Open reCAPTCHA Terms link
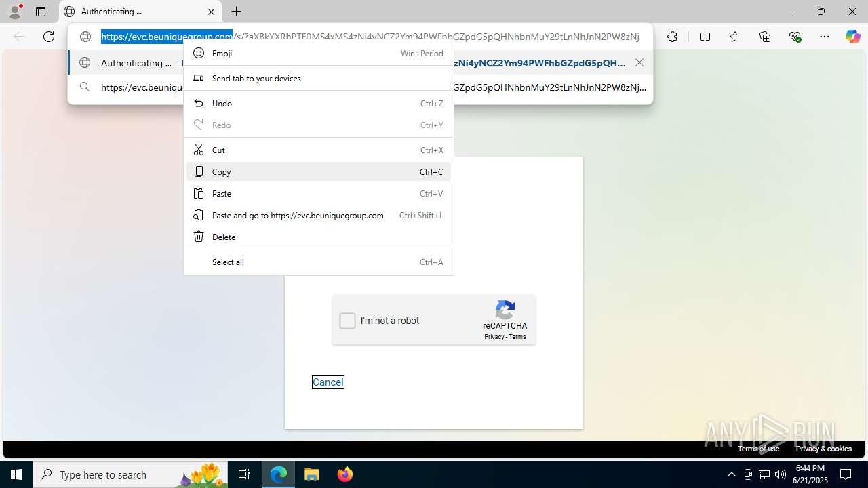This screenshot has height=488, width=868. coord(517,337)
